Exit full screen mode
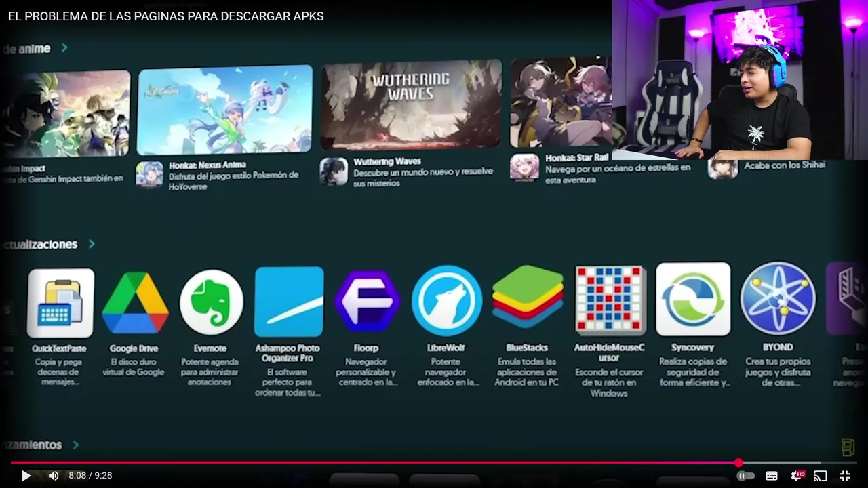The image size is (868, 488). click(x=845, y=476)
